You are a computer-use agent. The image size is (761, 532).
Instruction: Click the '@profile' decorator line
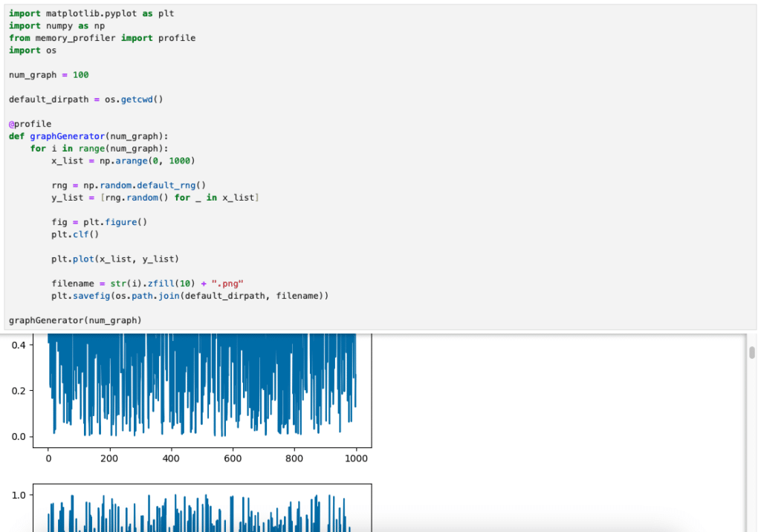30,124
